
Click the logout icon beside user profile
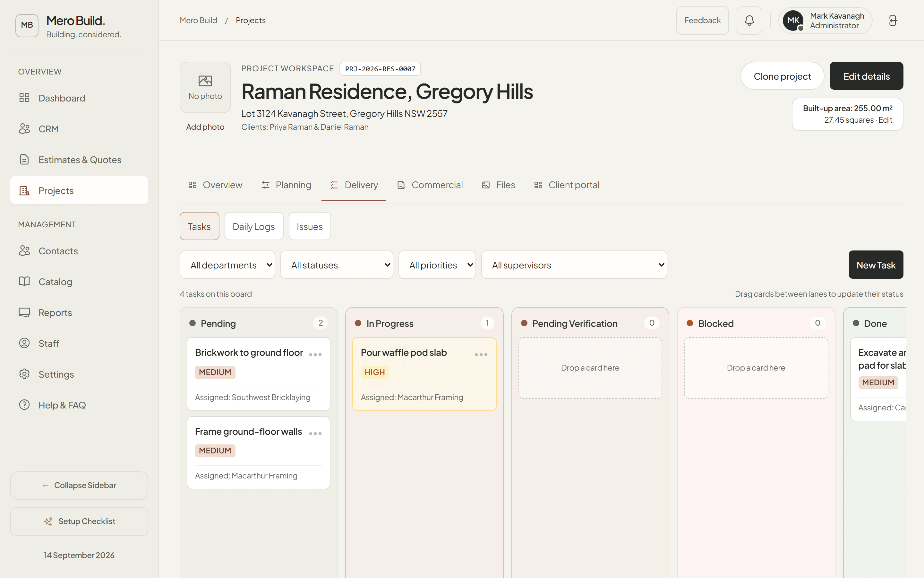893,21
